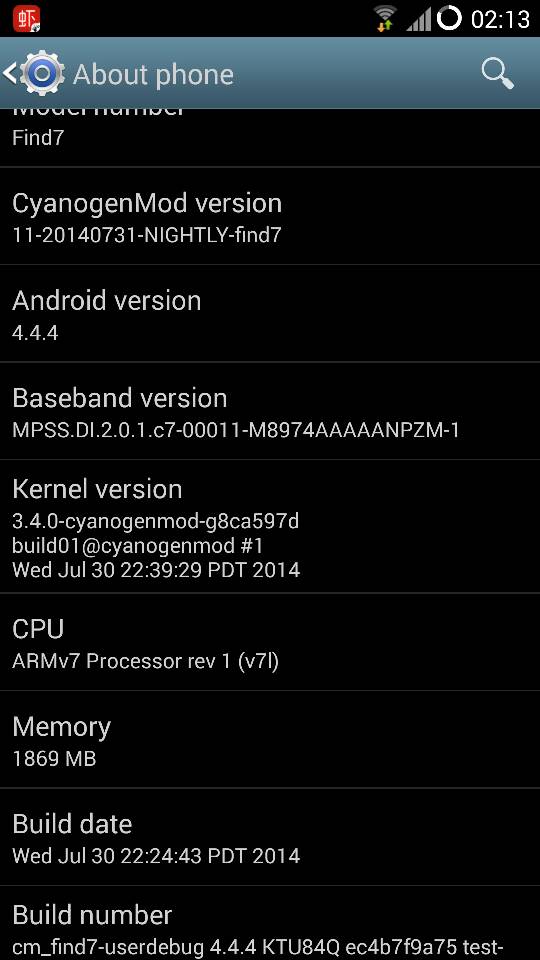
Task: Tap the search magnifier icon
Action: [498, 73]
